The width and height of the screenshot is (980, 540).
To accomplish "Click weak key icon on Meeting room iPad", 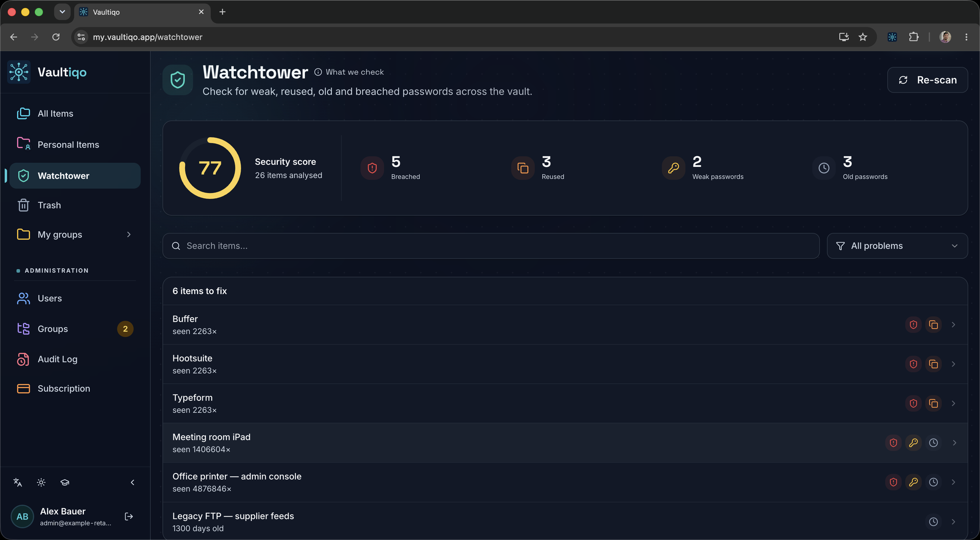I will (913, 443).
